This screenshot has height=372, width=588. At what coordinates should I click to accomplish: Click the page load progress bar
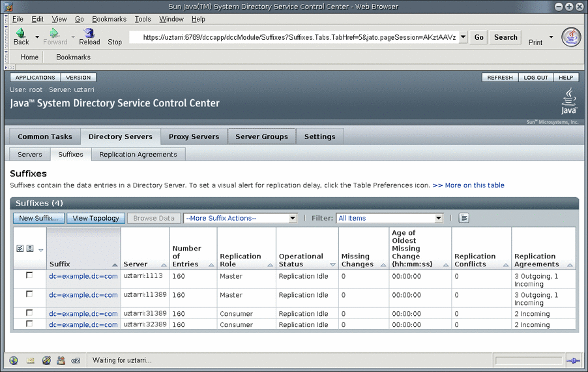click(x=529, y=361)
